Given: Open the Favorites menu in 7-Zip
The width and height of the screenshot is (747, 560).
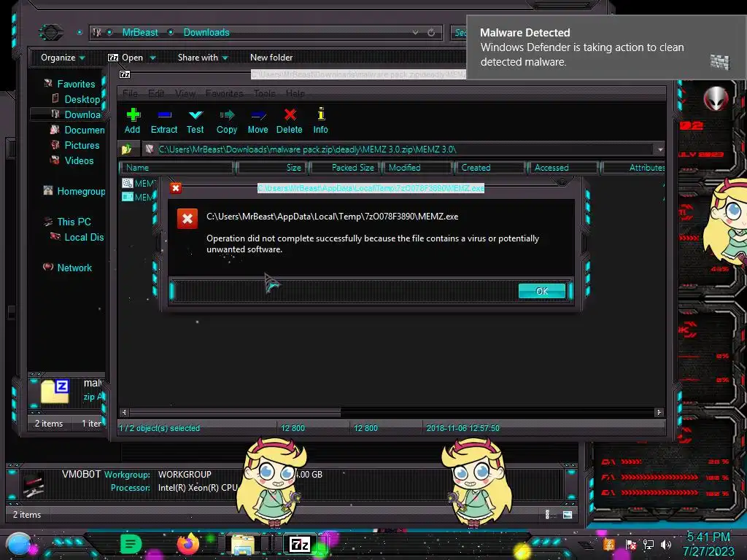Looking at the screenshot, I should click(x=225, y=93).
